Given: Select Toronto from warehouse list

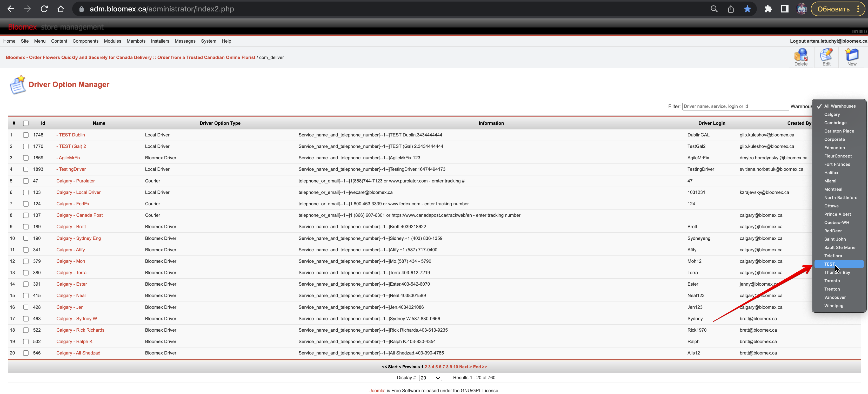Looking at the screenshot, I should click(839, 281).
